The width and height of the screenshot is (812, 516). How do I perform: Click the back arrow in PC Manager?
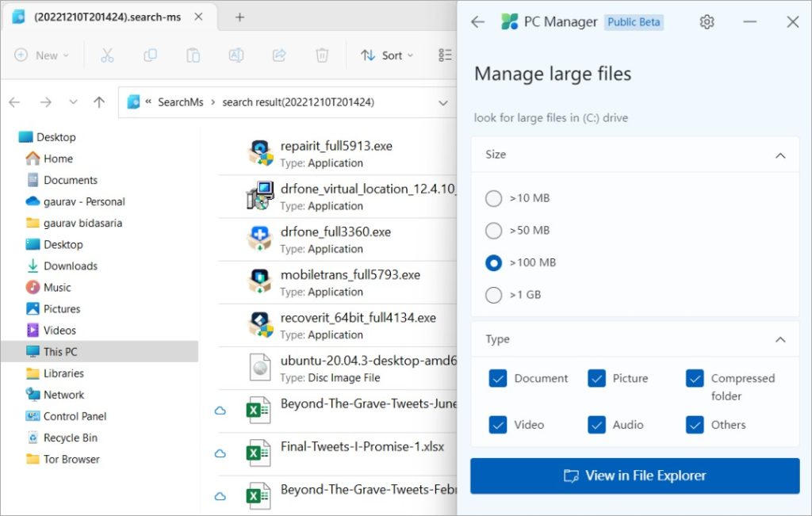(x=477, y=22)
